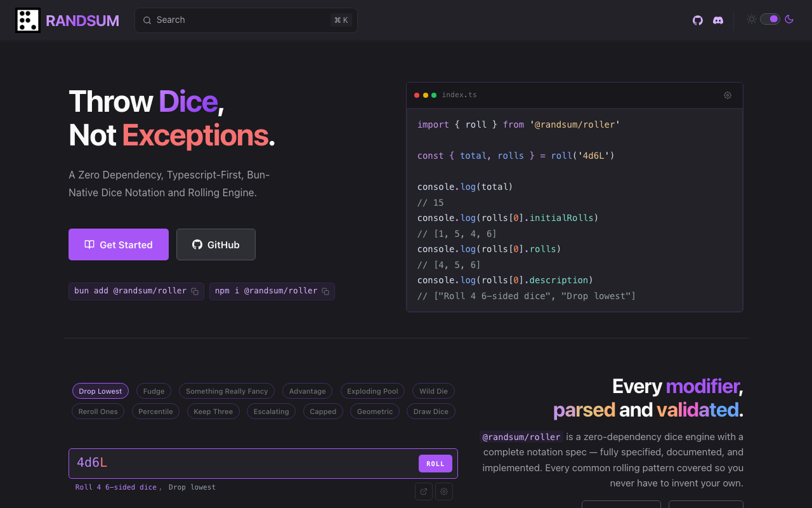Click the "Roll 4 6-sided dice" description
Screen dimensions: 812x508
[x=116, y=488]
